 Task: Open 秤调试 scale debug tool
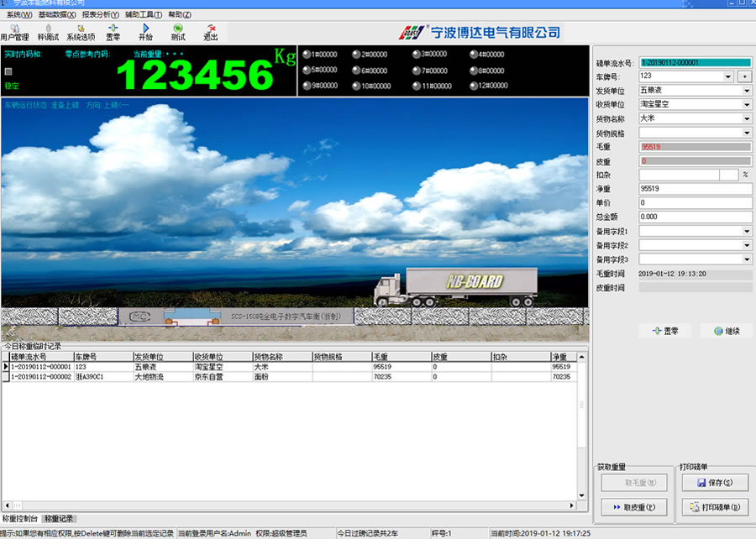coord(48,33)
